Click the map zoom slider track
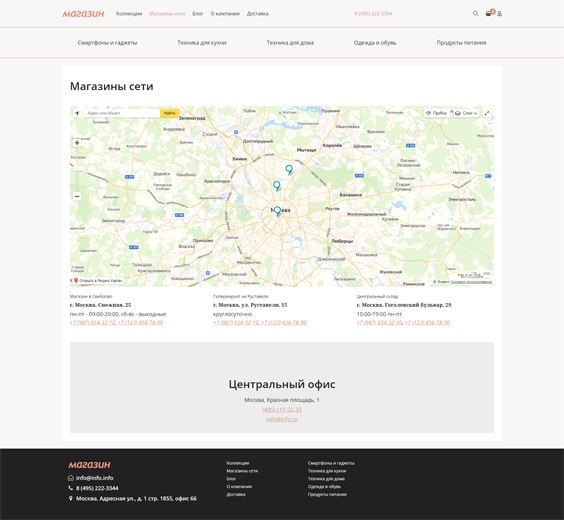The height and width of the screenshot is (520, 564). [77, 169]
